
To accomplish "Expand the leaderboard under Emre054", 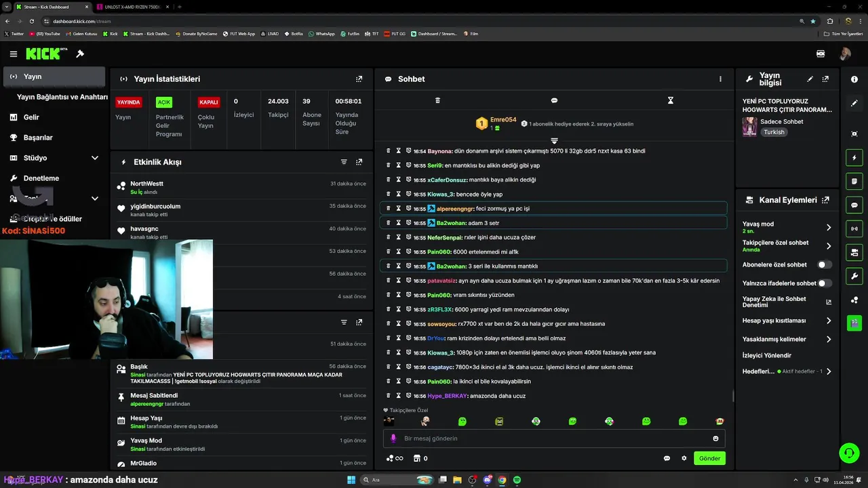I will tap(554, 141).
